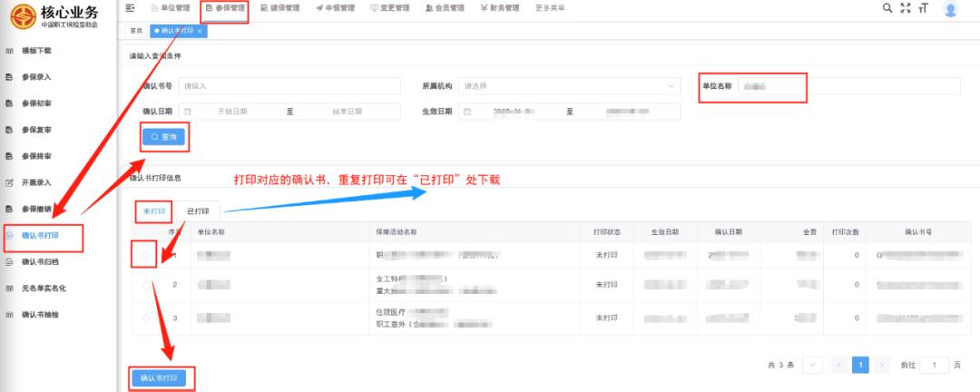Open 参保撤销 in the sidebar
Screen dimensions: 980x392
click(x=36, y=209)
